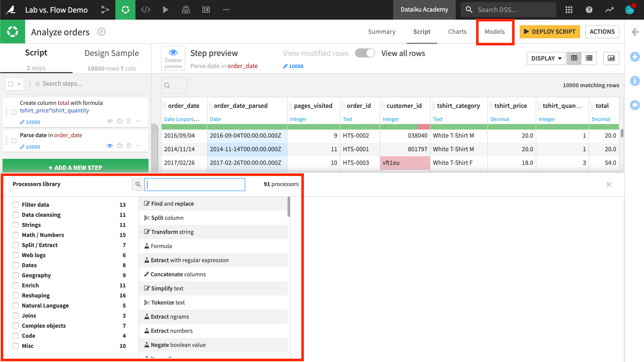644x362 pixels.
Task: Check the Reshaping category checkbox
Action: tap(15, 295)
